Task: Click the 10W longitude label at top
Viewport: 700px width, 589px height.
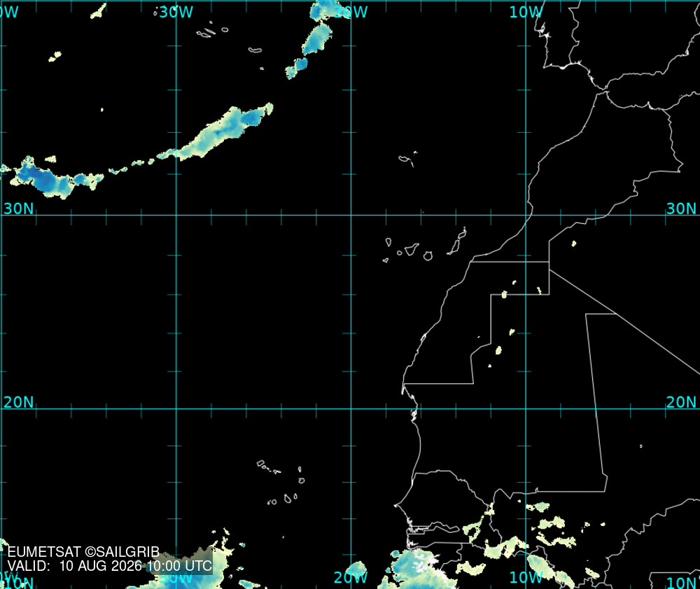Action: pyautogui.click(x=526, y=12)
